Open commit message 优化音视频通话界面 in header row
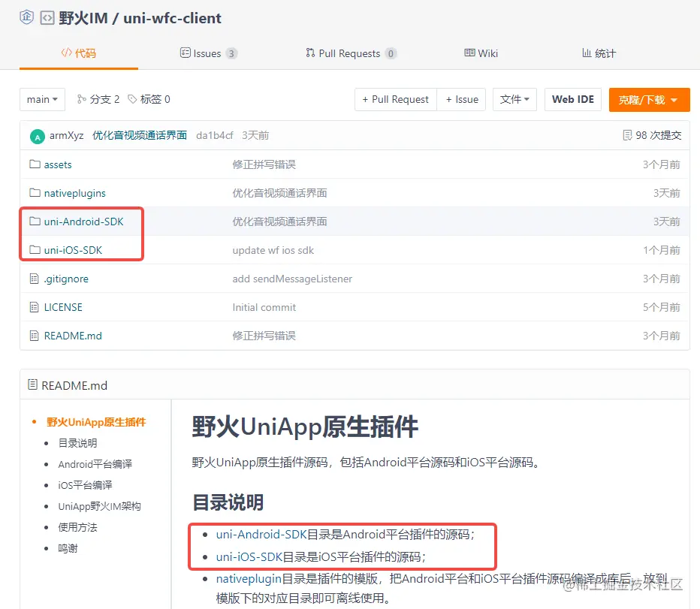Screen dimensions: 700x609 pyautogui.click(x=140, y=135)
